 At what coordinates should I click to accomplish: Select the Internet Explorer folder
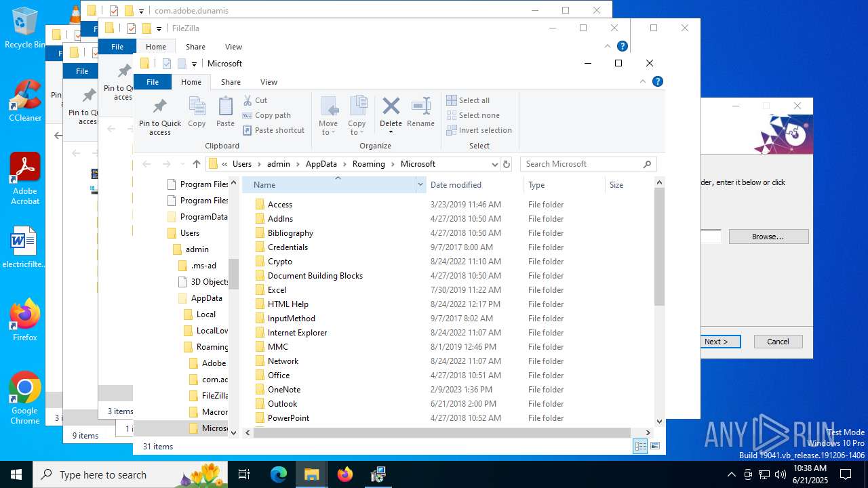point(297,333)
